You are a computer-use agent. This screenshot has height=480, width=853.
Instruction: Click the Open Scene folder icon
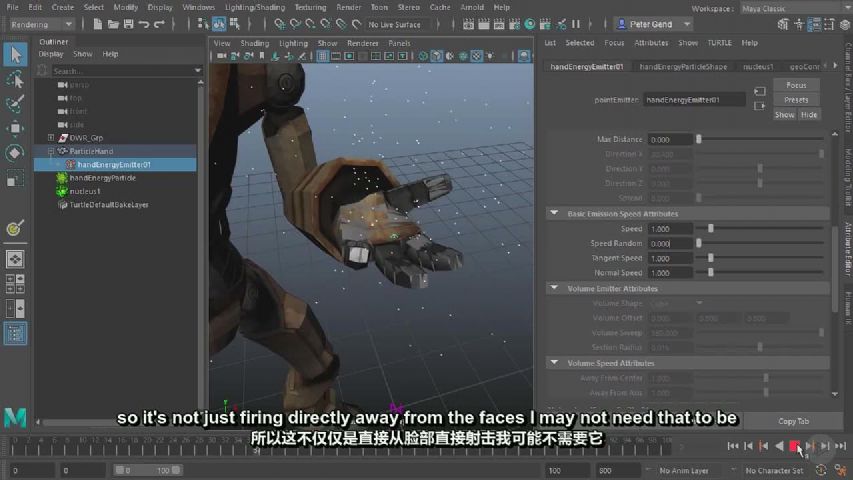113,24
